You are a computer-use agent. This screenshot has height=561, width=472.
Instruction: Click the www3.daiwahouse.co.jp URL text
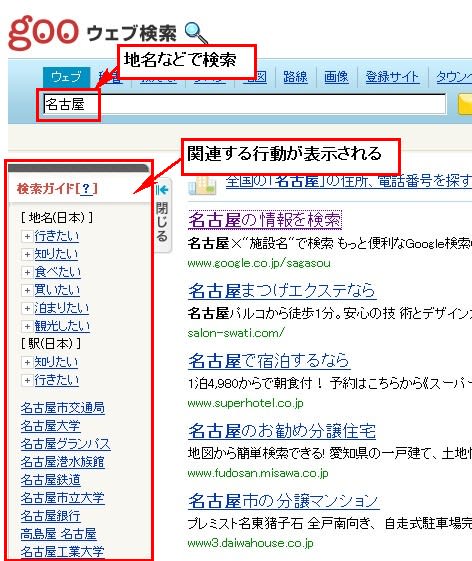[250, 543]
